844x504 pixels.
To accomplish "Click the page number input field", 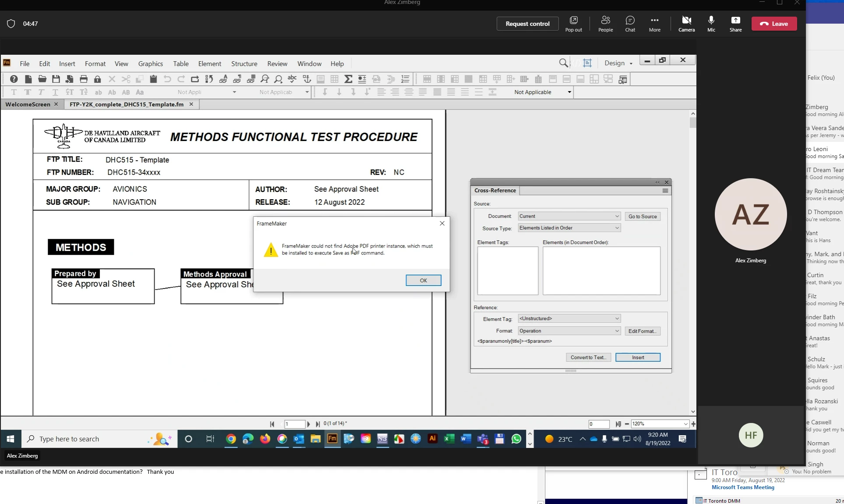I will [x=294, y=424].
